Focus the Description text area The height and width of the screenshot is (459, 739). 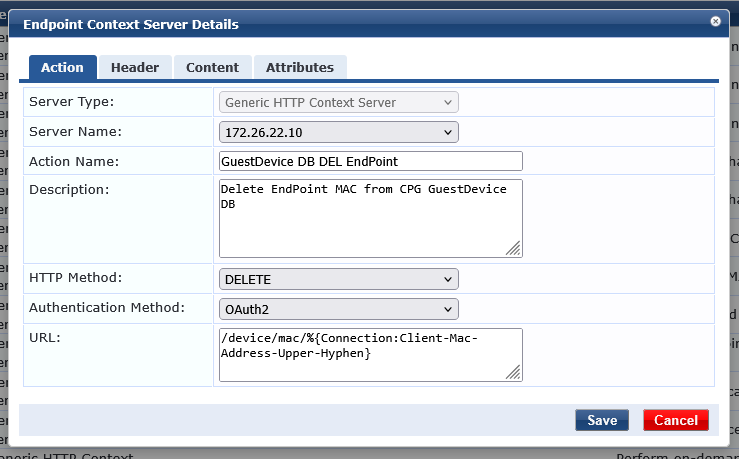[370, 218]
